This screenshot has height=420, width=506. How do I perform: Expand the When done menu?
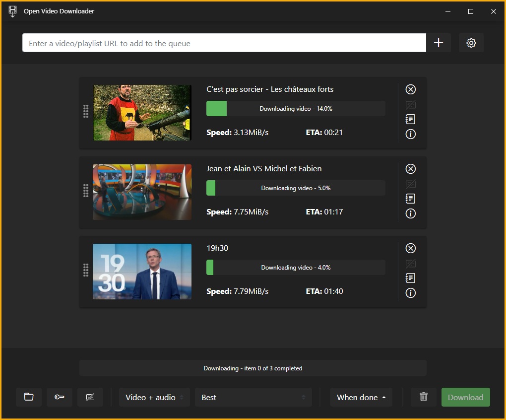361,397
